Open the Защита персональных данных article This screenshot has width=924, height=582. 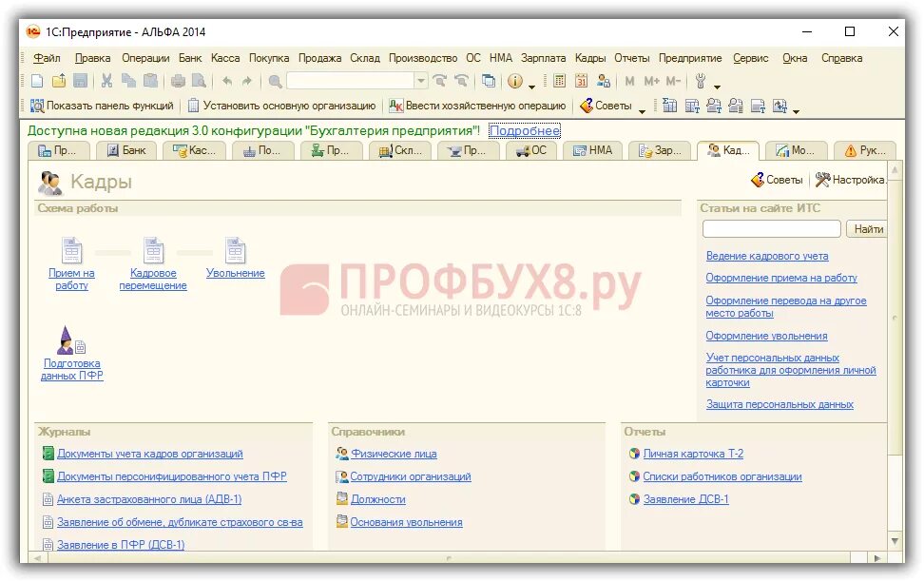click(780, 404)
